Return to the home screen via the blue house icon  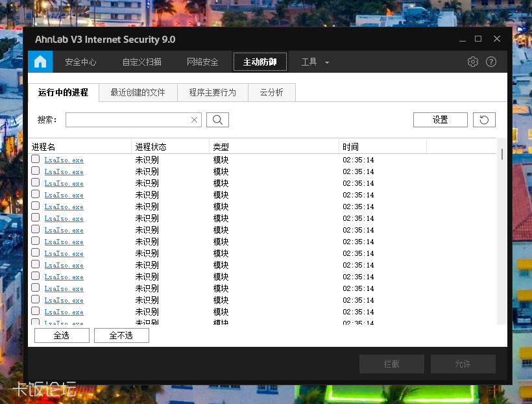40,61
